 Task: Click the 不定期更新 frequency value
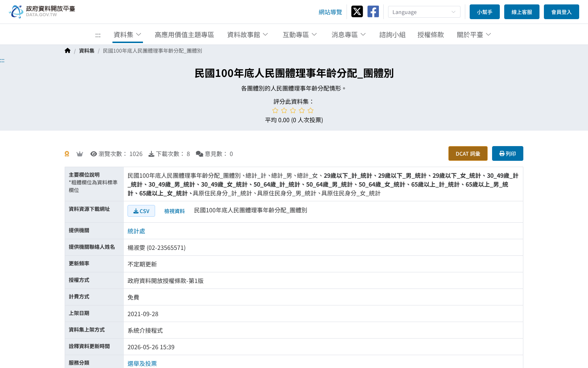tap(142, 264)
